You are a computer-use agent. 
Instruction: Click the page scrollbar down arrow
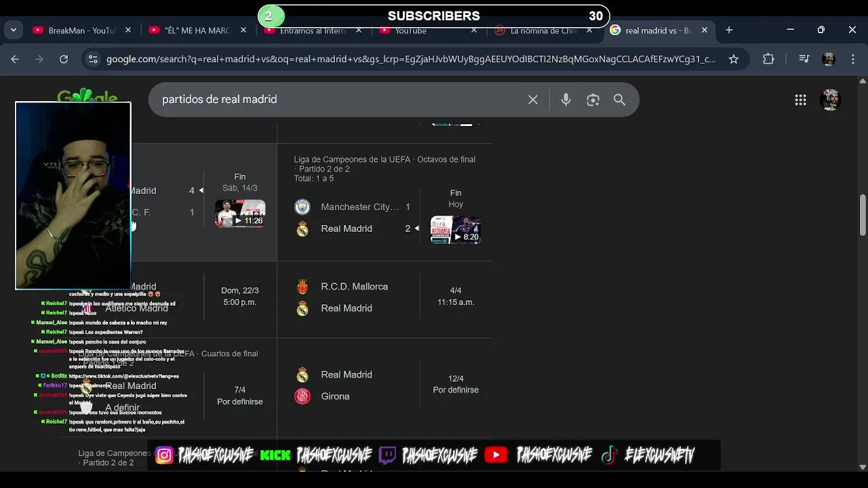[x=863, y=466]
